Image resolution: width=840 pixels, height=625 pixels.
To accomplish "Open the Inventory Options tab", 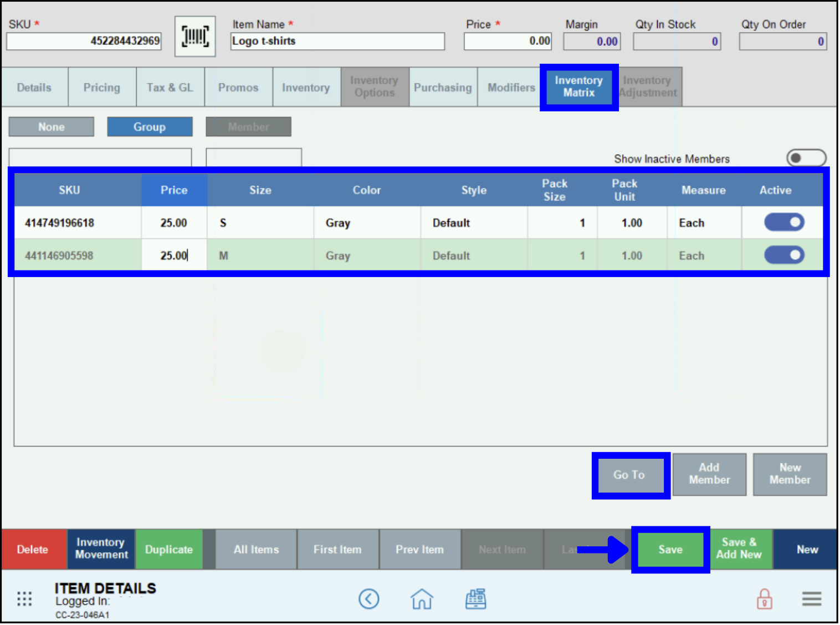I will (x=375, y=87).
